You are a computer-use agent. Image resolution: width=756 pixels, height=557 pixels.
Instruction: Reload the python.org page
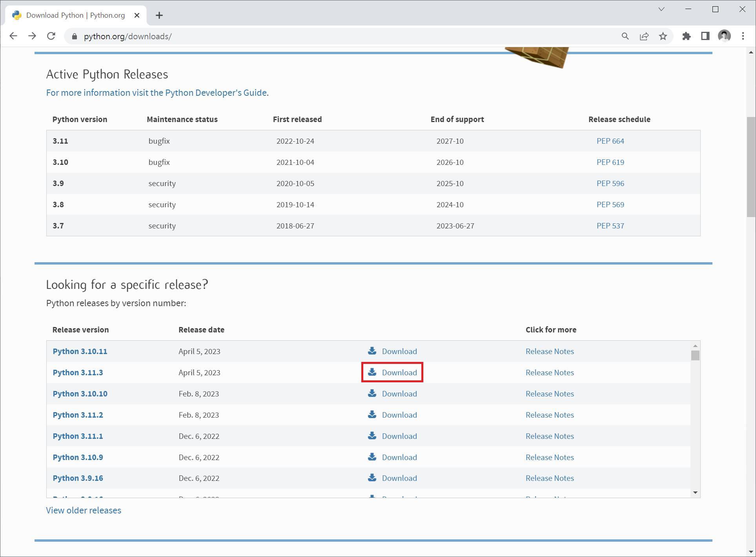pos(51,36)
